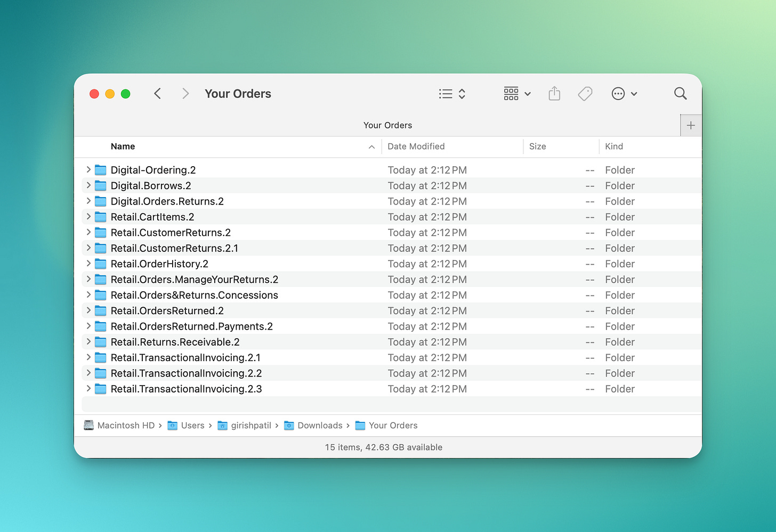Click the Share toolbar icon
Viewport: 776px width, 532px height.
554,94
